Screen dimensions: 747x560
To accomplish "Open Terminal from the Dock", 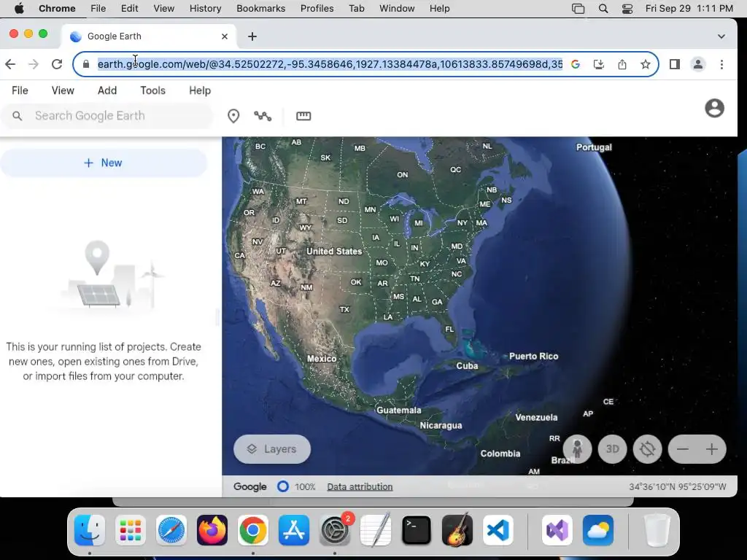I will click(x=417, y=530).
